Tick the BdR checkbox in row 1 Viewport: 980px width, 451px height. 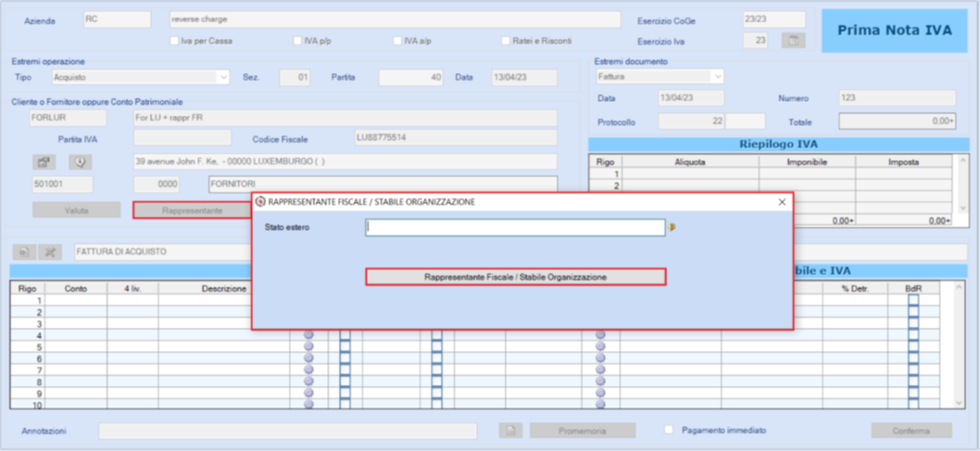(913, 300)
